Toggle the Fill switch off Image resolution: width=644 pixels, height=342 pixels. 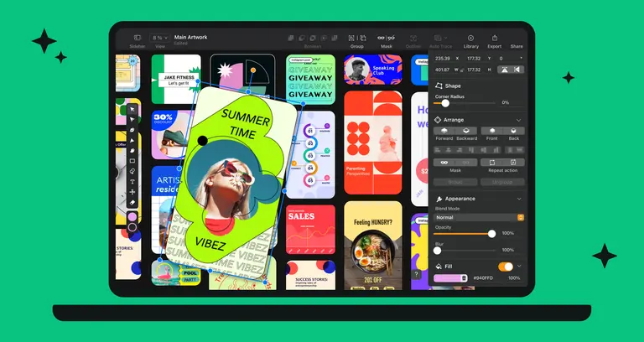(506, 267)
